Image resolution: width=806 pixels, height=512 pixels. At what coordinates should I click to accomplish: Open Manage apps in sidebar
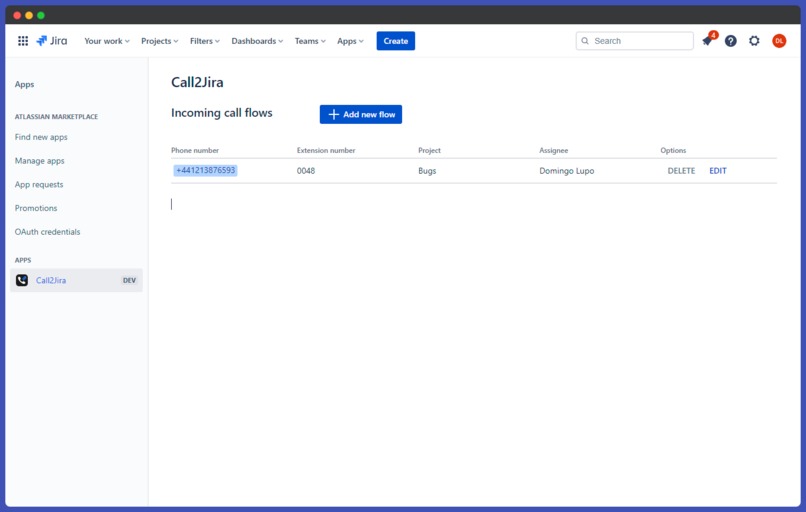pos(40,161)
